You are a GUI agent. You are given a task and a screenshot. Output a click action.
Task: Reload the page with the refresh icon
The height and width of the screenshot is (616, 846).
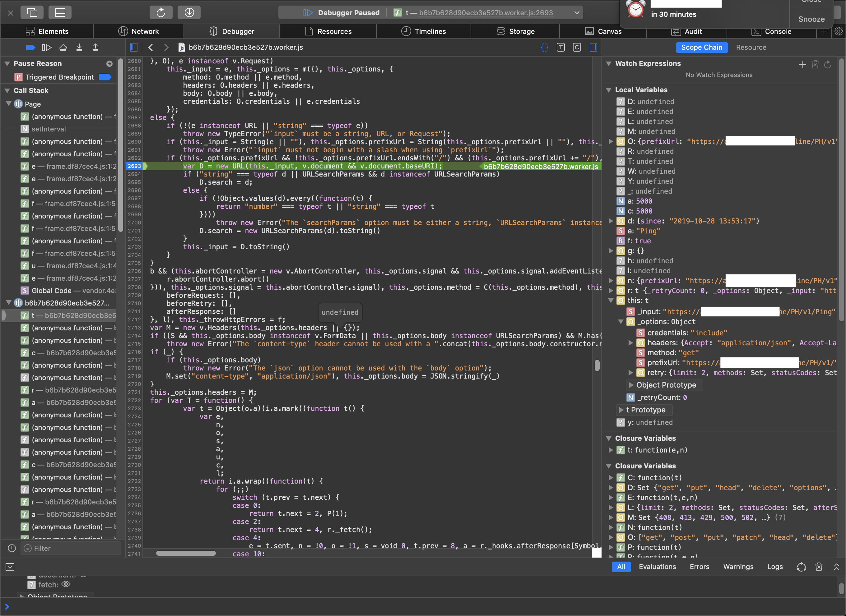pyautogui.click(x=161, y=12)
